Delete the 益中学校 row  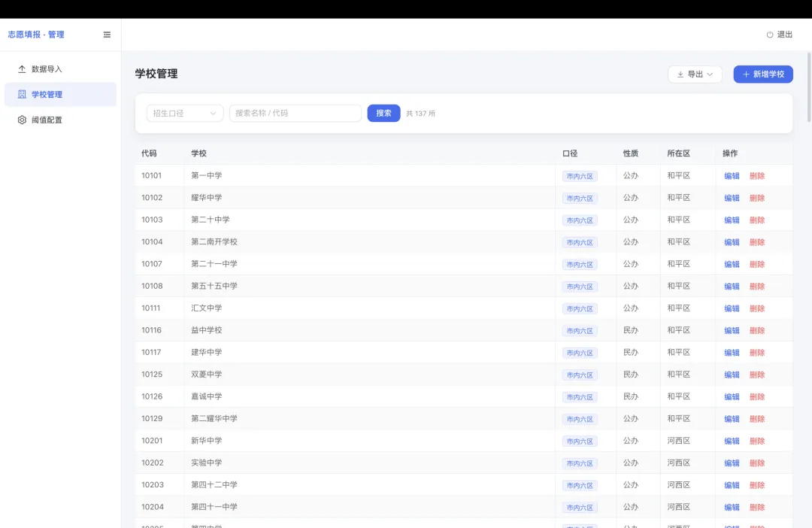pyautogui.click(x=757, y=331)
